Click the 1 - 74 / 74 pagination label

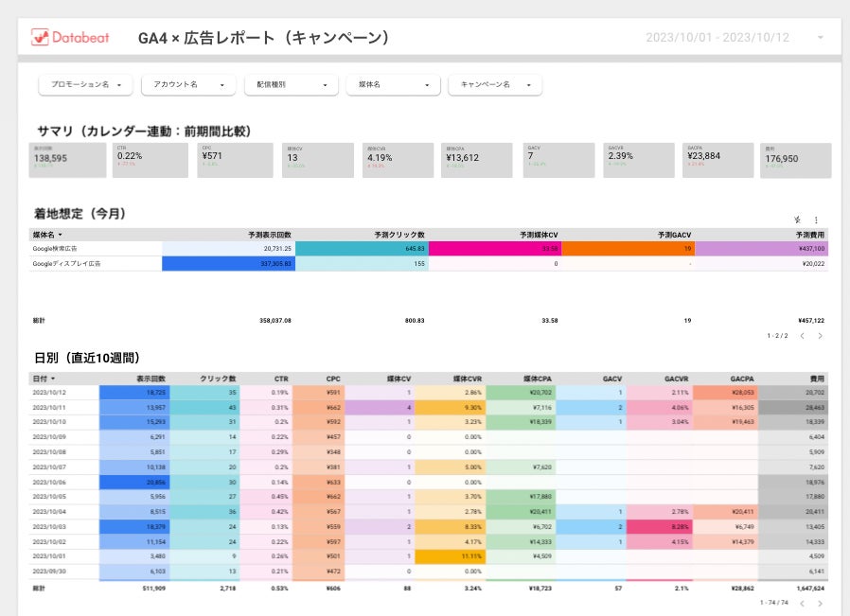(x=774, y=603)
